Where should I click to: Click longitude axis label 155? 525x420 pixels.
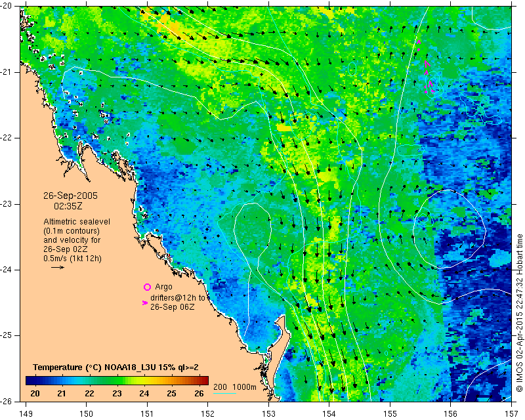point(390,414)
